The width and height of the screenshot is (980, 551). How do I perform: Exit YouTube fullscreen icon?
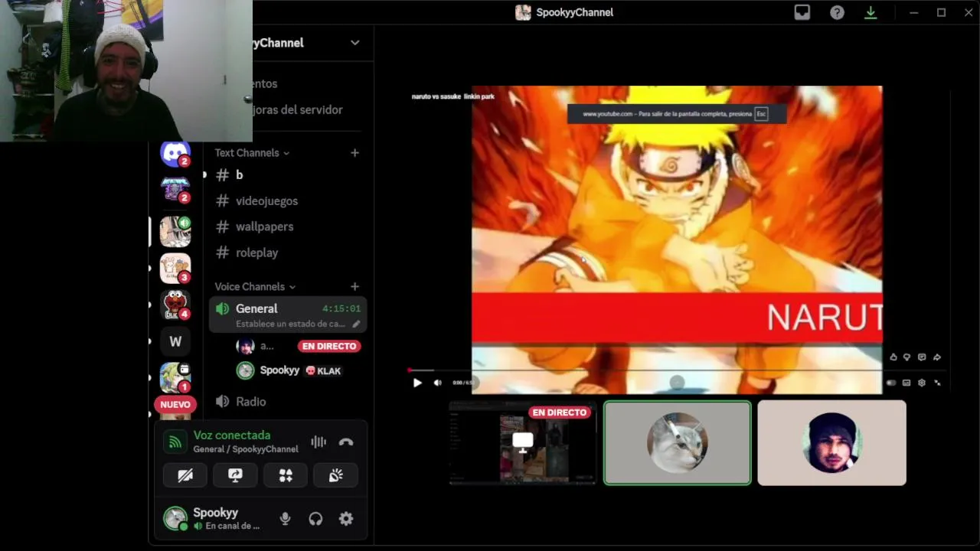937,383
